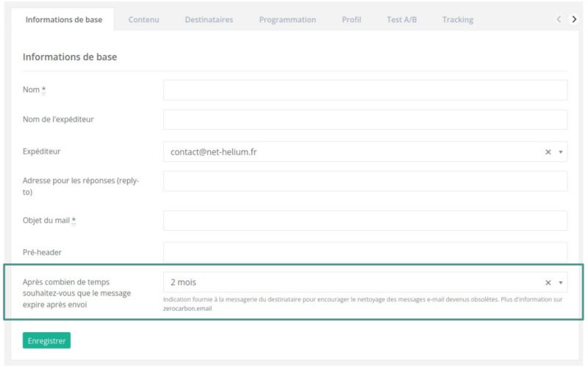This screenshot has width=588, height=369.
Task: Open the contact@net-helium.fr sender combo box
Action: pyautogui.click(x=353, y=152)
